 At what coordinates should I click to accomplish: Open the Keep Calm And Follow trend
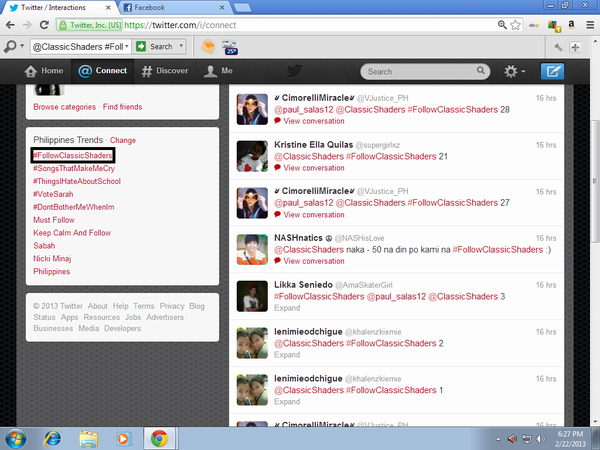pyautogui.click(x=72, y=233)
